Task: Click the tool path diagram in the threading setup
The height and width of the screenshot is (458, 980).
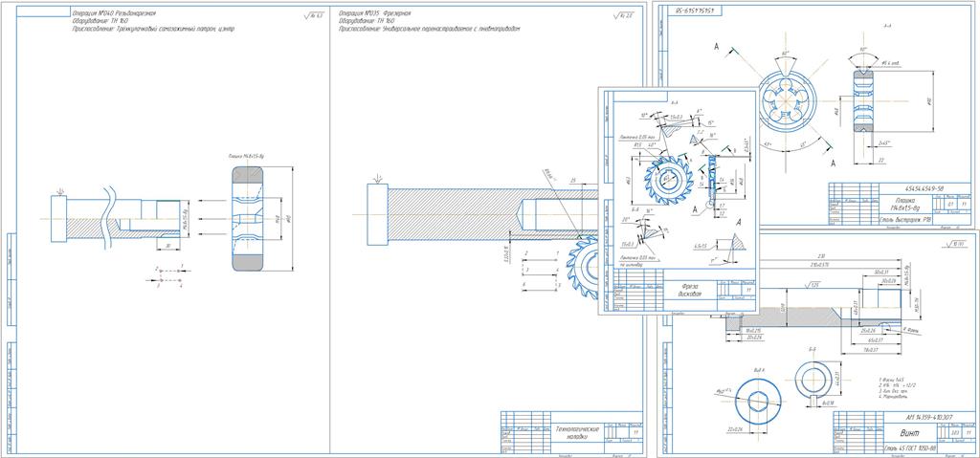Action: tap(168, 275)
